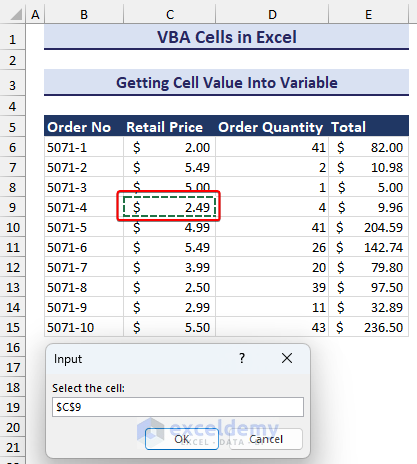Close the Input dialog with X
The image size is (417, 464).
point(287,358)
